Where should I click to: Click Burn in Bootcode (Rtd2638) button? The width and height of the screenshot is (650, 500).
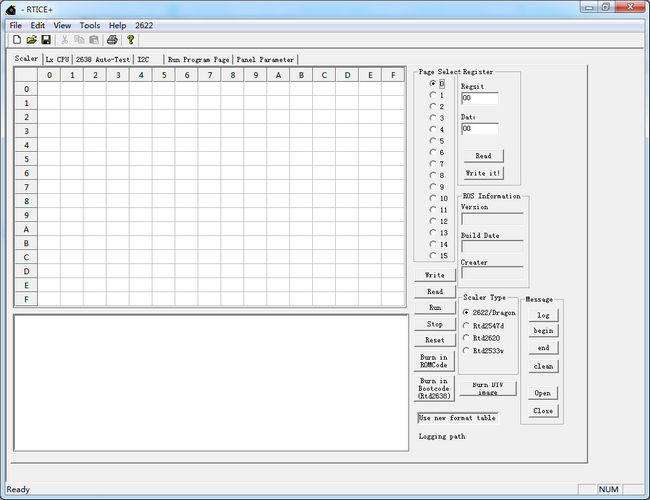point(434,388)
